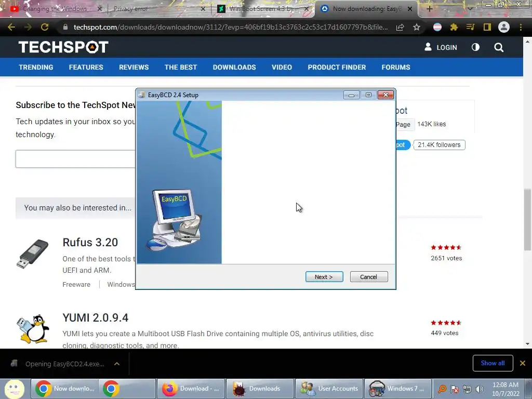
Task: Open TechSpot search magnifier
Action: click(x=498, y=47)
